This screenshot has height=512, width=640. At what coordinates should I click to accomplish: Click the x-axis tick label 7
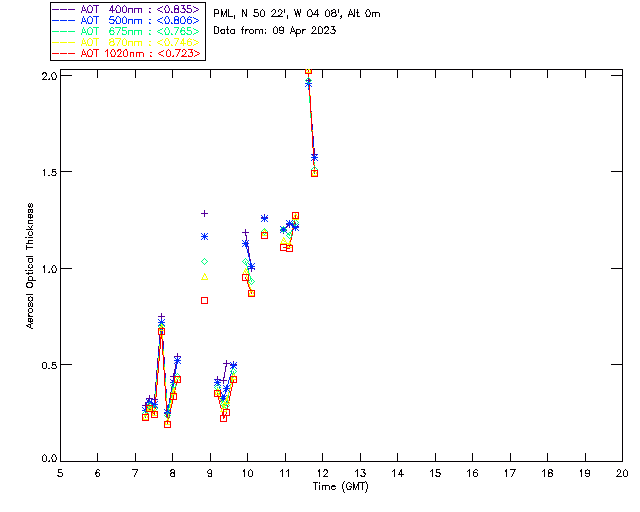135,473
